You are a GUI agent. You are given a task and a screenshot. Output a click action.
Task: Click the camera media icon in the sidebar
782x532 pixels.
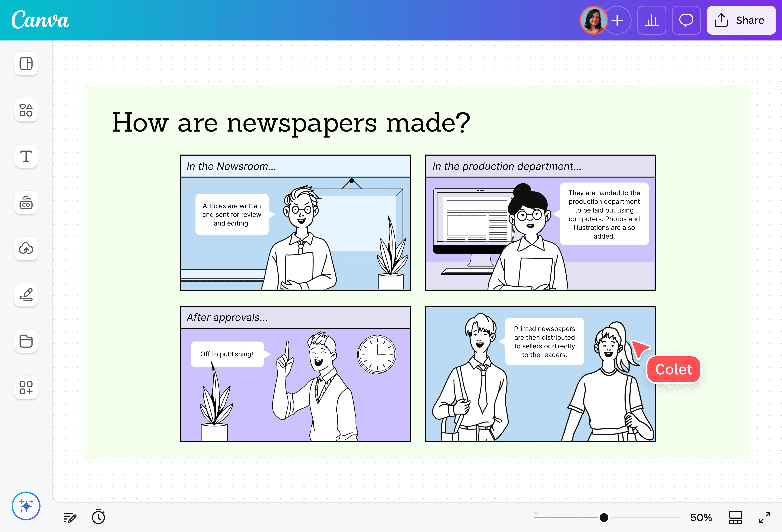pos(26,202)
